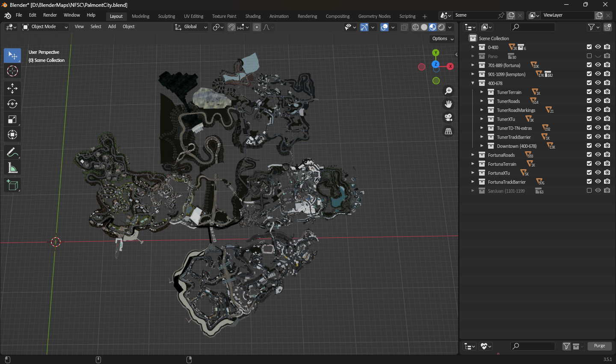Activate the Rotate tool
616x364 pixels.
point(12,104)
